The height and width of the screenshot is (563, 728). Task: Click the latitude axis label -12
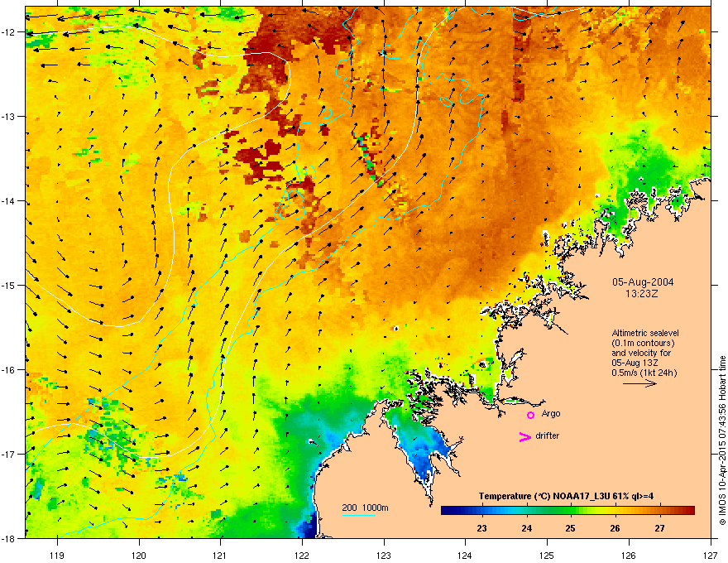pyautogui.click(x=9, y=32)
